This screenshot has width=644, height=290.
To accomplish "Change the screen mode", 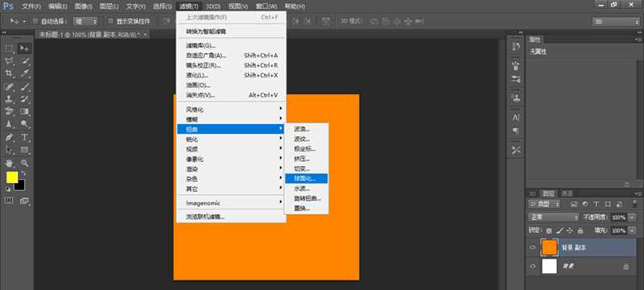I will click(x=25, y=201).
